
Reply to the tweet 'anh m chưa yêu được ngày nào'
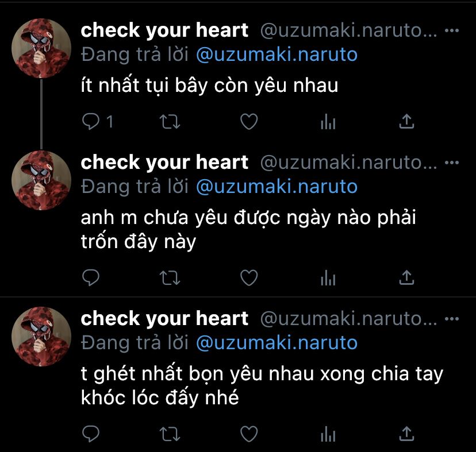pyautogui.click(x=91, y=277)
